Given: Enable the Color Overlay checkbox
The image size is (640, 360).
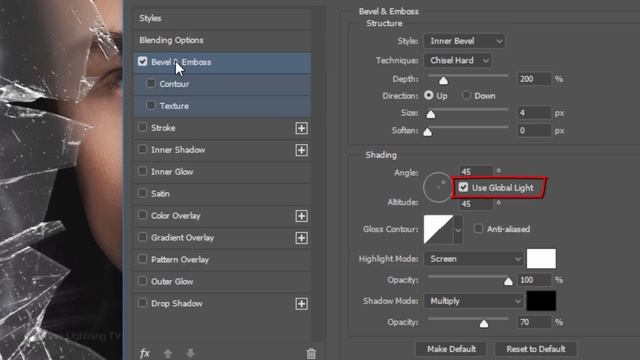Looking at the screenshot, I should click(x=142, y=215).
